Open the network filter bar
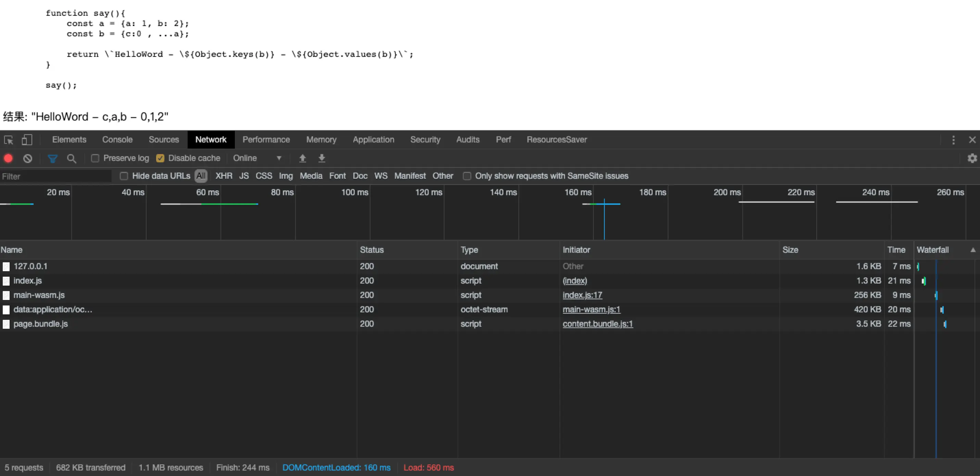Viewport: 980px width, 476px height. (52, 159)
